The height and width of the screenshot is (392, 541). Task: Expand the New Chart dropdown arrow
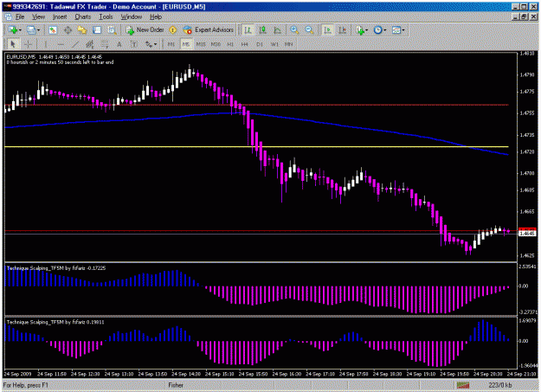pos(20,30)
